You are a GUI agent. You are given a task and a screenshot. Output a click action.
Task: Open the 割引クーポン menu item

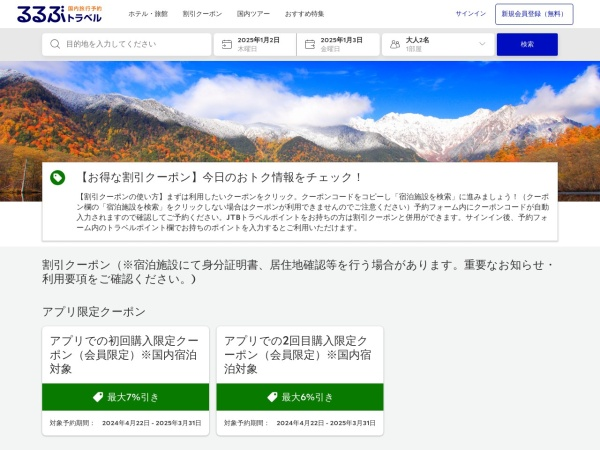(x=202, y=14)
